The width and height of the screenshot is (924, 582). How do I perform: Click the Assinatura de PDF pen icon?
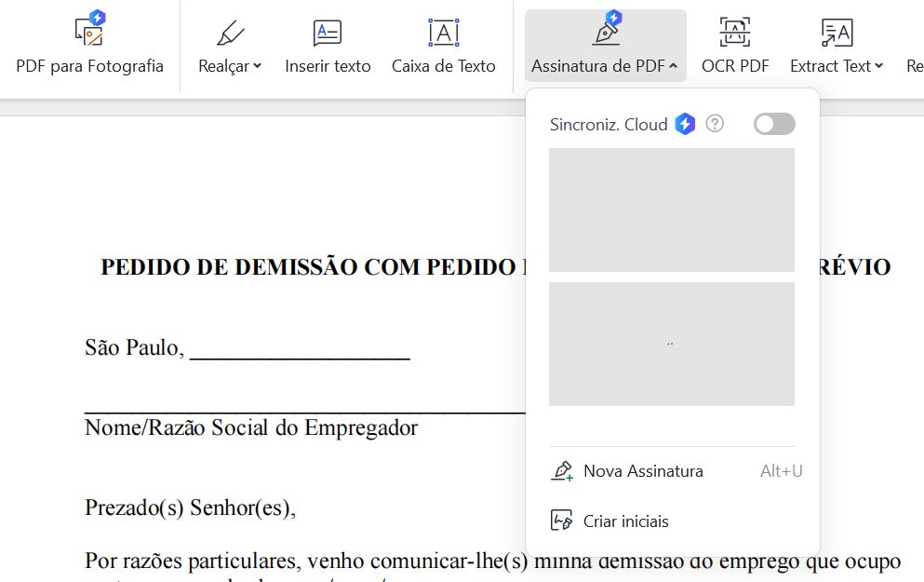tap(605, 31)
